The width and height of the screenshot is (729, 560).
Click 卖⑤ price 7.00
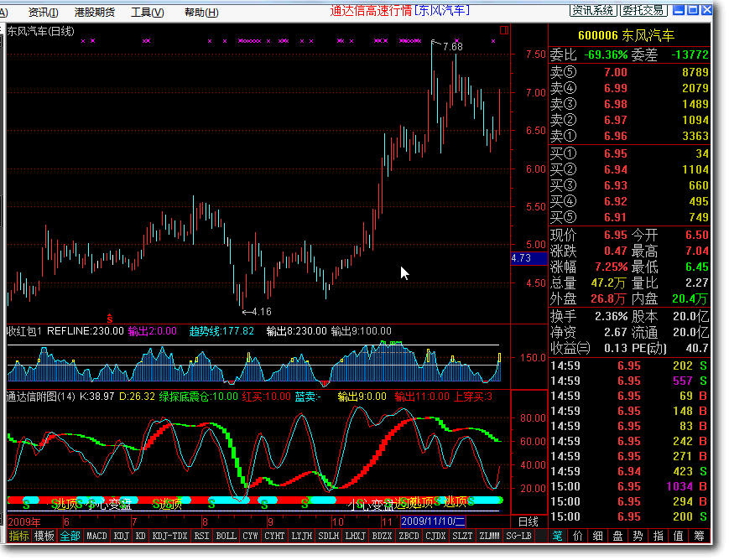(x=616, y=72)
